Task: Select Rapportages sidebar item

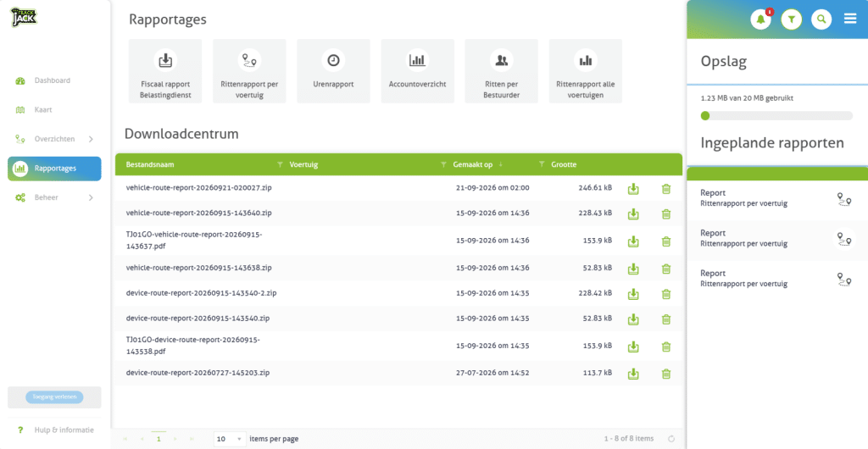Action: [x=54, y=169]
